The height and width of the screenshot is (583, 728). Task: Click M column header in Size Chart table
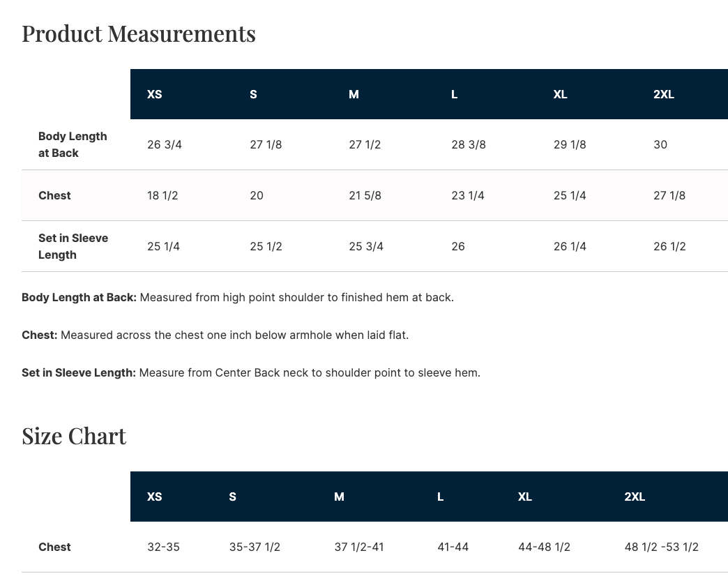click(339, 497)
